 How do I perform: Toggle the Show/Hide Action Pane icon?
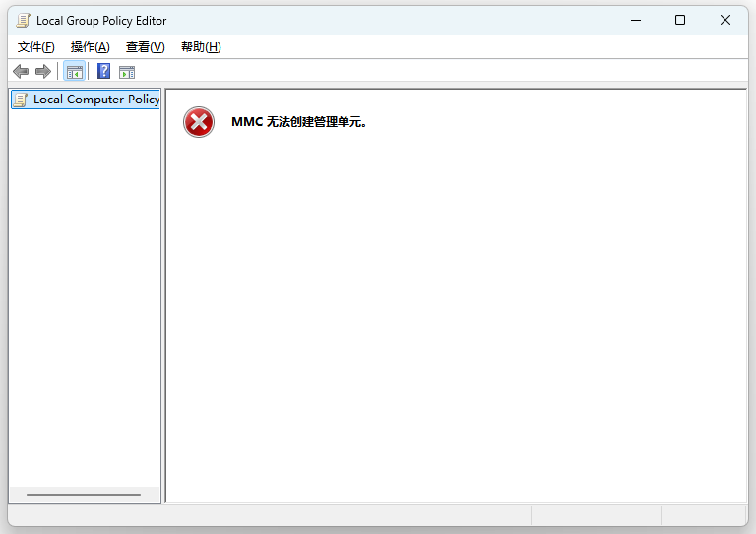tap(127, 72)
